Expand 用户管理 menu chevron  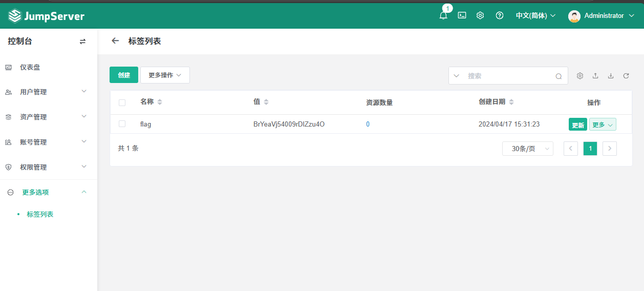click(x=84, y=91)
